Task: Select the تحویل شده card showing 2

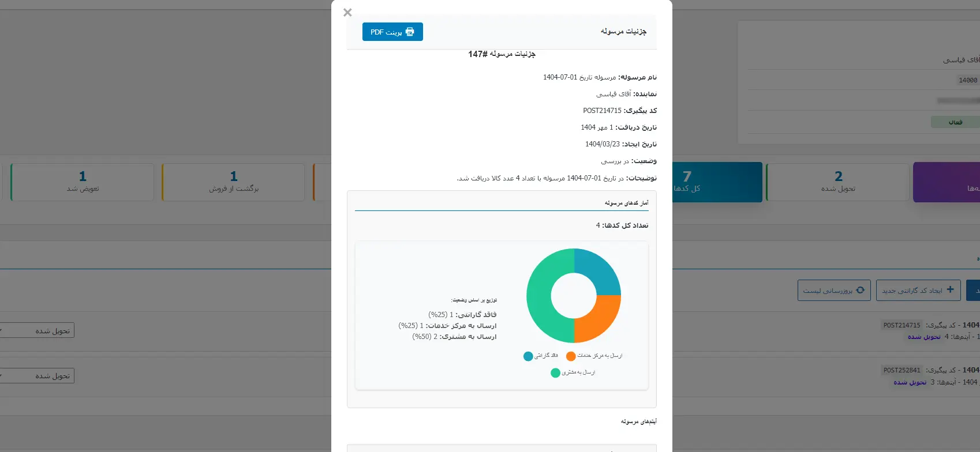Action: pos(837,182)
